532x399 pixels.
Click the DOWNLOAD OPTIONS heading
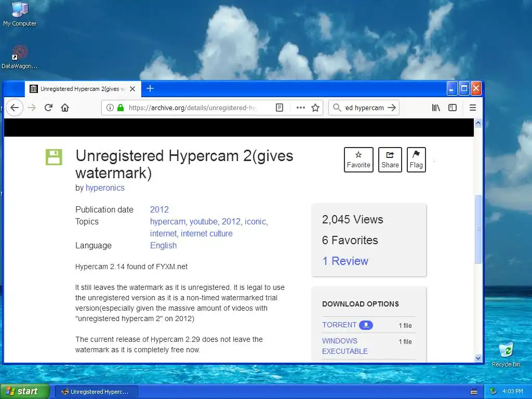(361, 304)
